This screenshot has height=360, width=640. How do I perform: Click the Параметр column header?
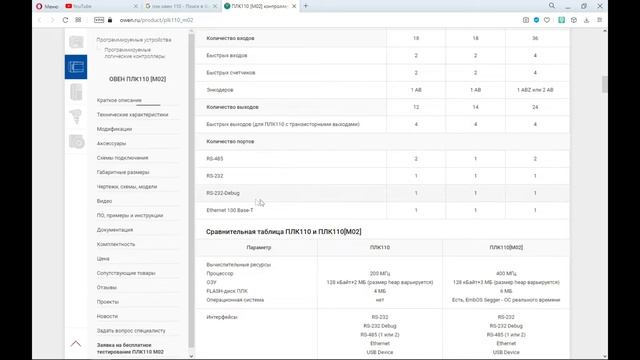[259, 247]
